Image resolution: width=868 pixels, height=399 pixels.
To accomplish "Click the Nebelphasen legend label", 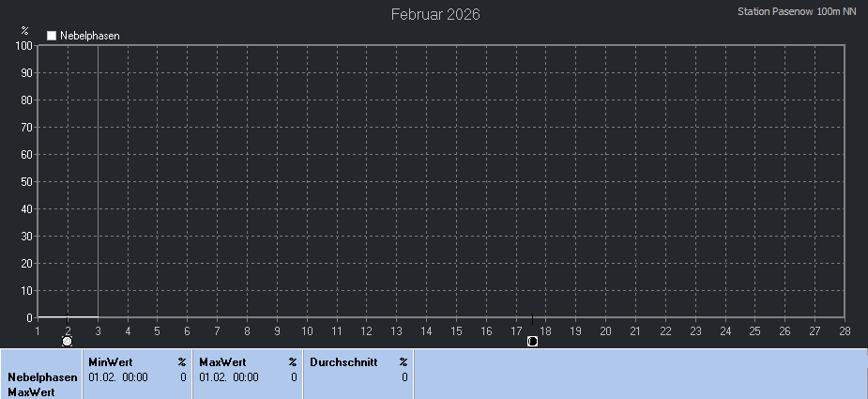I will (90, 36).
